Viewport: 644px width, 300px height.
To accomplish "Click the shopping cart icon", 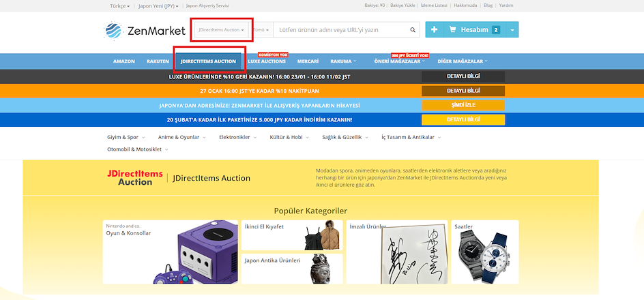I will [x=452, y=29].
